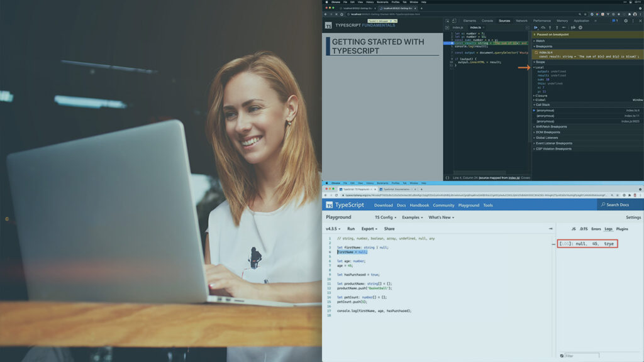This screenshot has width=644, height=362.
Task: Click the Step into debugger icon
Action: (550, 28)
